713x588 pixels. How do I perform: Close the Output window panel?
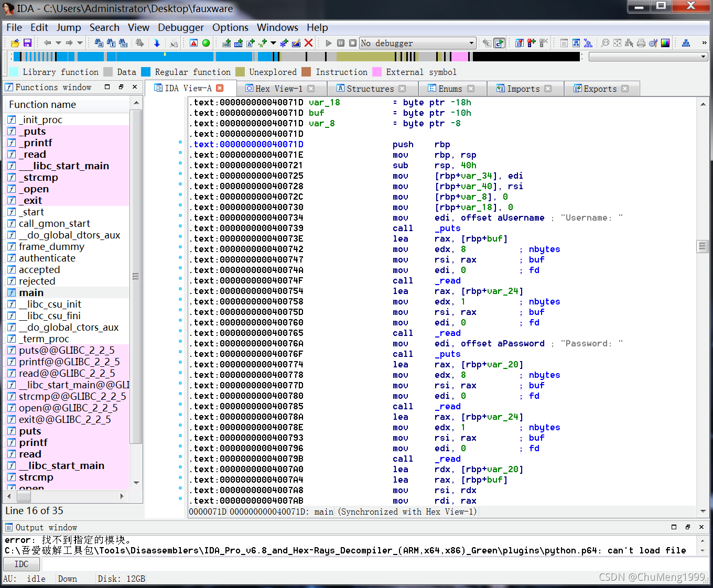pyautogui.click(x=701, y=527)
